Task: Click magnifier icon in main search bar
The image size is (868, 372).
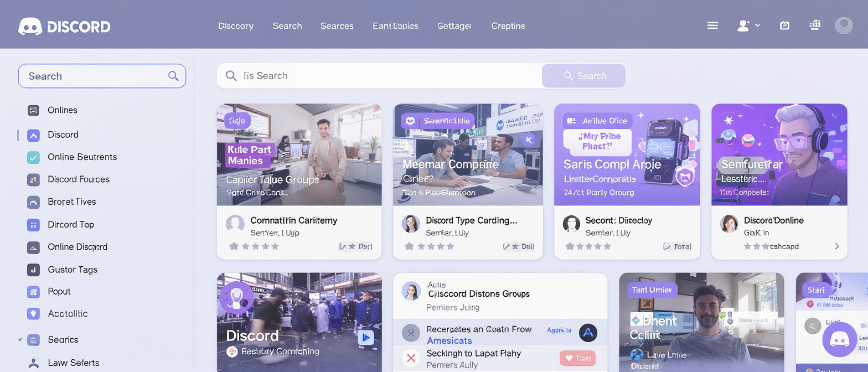Action: [231, 76]
